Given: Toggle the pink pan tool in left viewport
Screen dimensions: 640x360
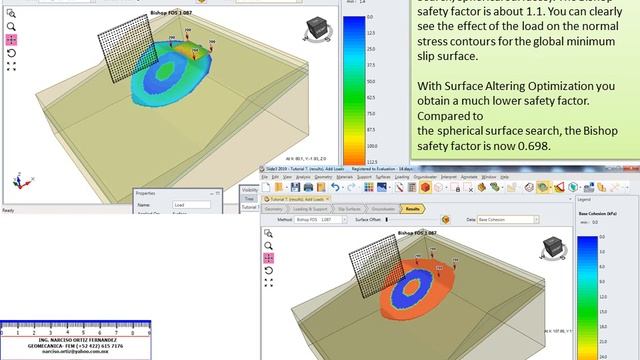Looking at the screenshot, I should point(11,40).
